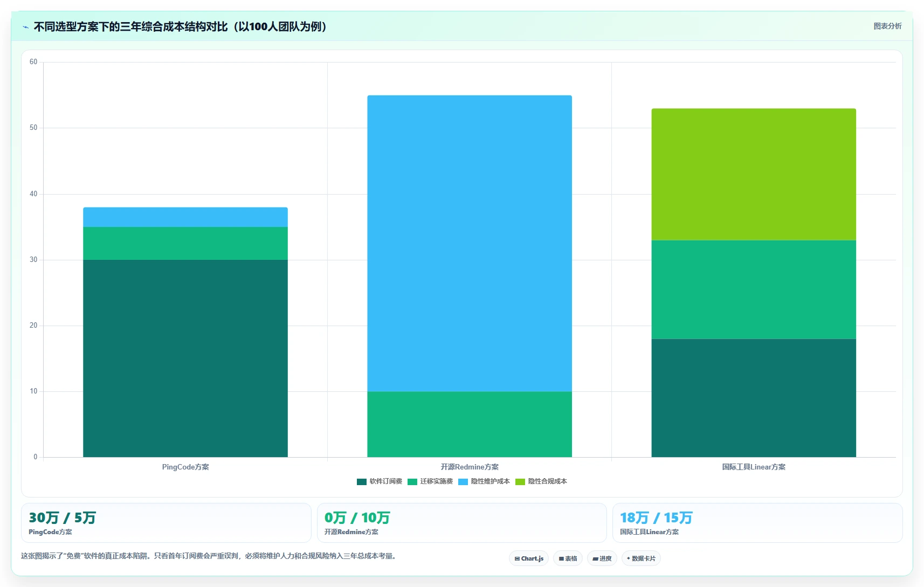
Task: Click the 0万 / 10万 card value
Action: (x=357, y=518)
